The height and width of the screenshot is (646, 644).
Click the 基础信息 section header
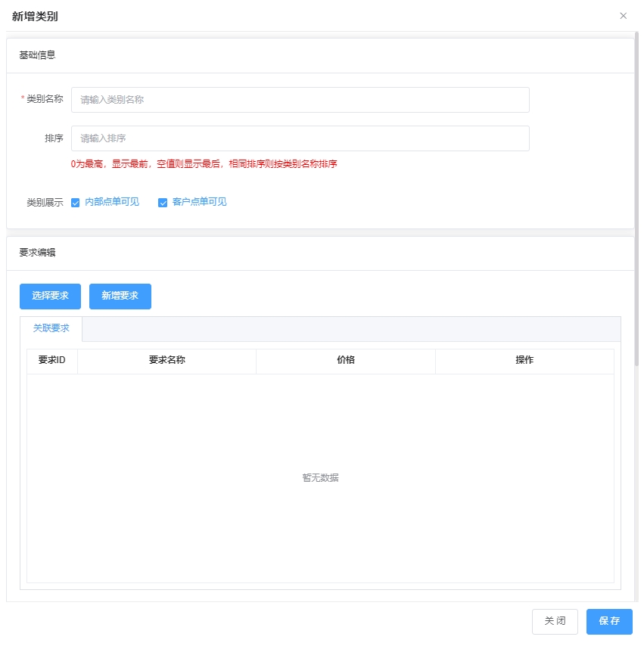tap(37, 55)
